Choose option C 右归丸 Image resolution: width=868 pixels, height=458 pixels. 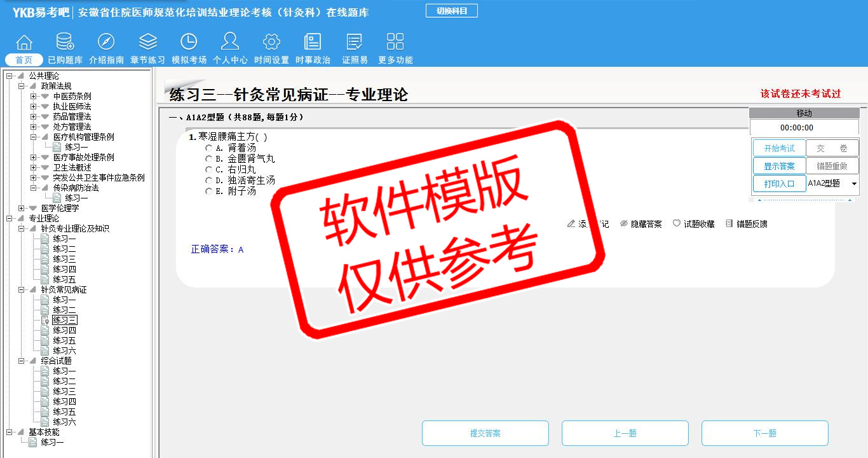tap(208, 170)
